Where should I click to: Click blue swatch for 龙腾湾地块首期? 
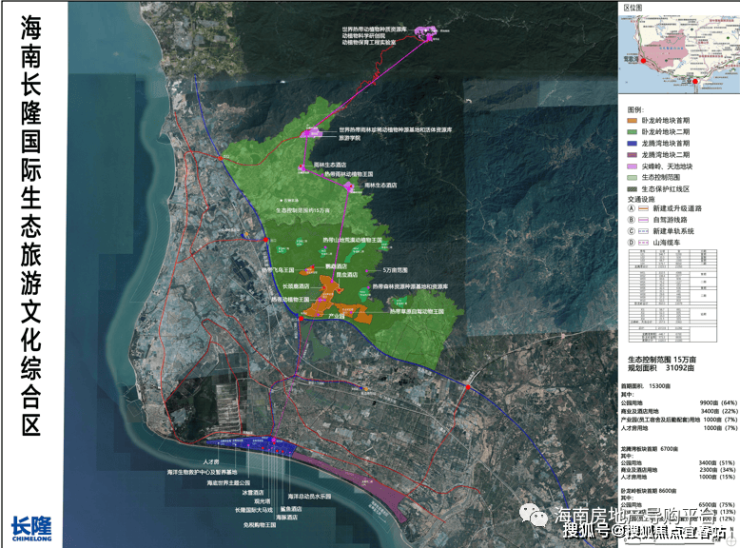point(632,143)
